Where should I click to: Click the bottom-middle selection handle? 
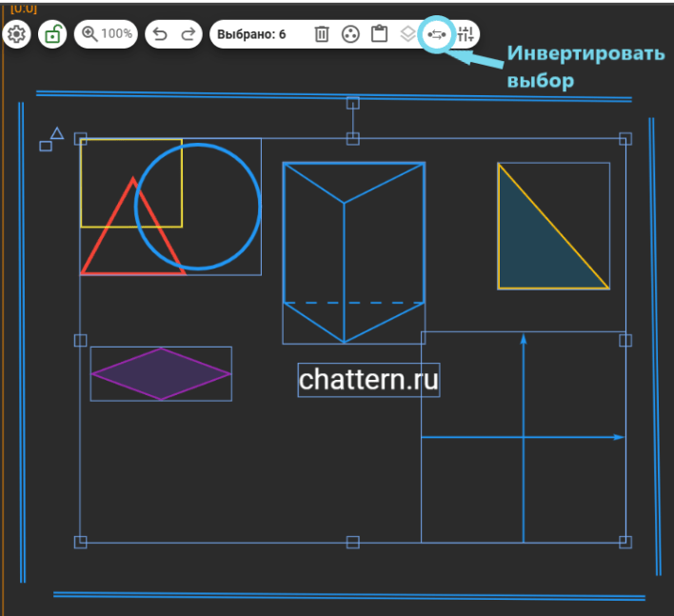pyautogui.click(x=353, y=542)
